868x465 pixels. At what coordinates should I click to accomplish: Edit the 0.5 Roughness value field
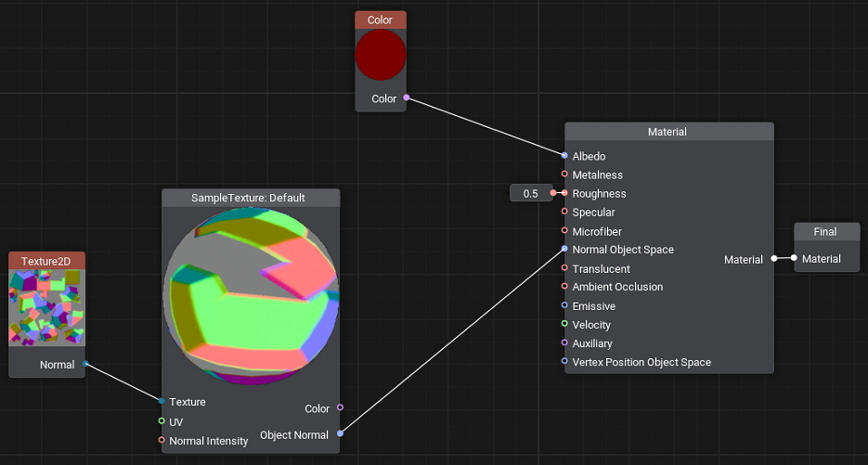[530, 193]
